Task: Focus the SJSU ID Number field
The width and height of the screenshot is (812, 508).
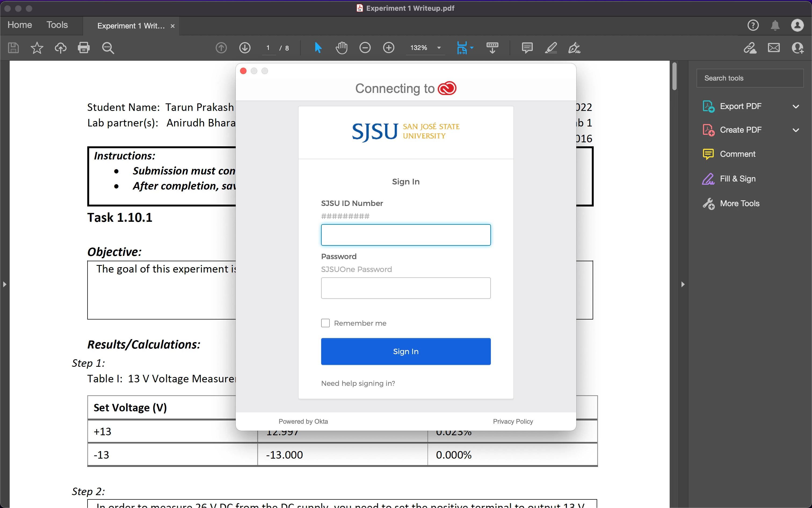Action: pos(405,235)
